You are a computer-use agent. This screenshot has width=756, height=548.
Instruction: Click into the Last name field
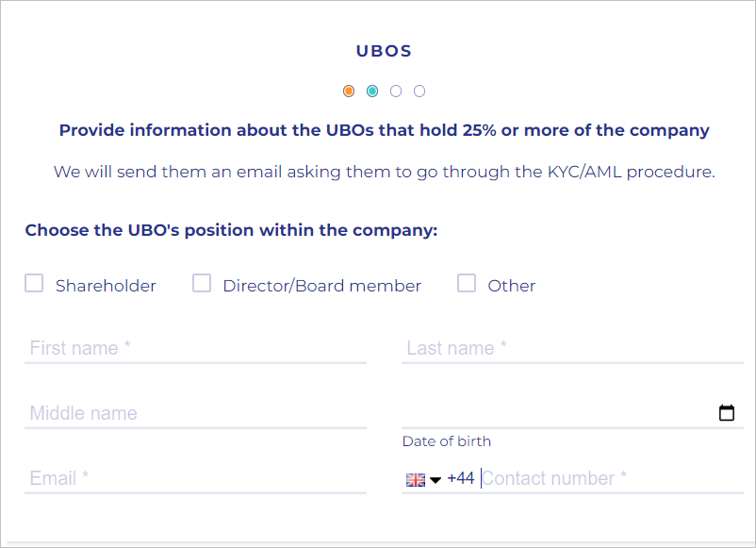(572, 348)
